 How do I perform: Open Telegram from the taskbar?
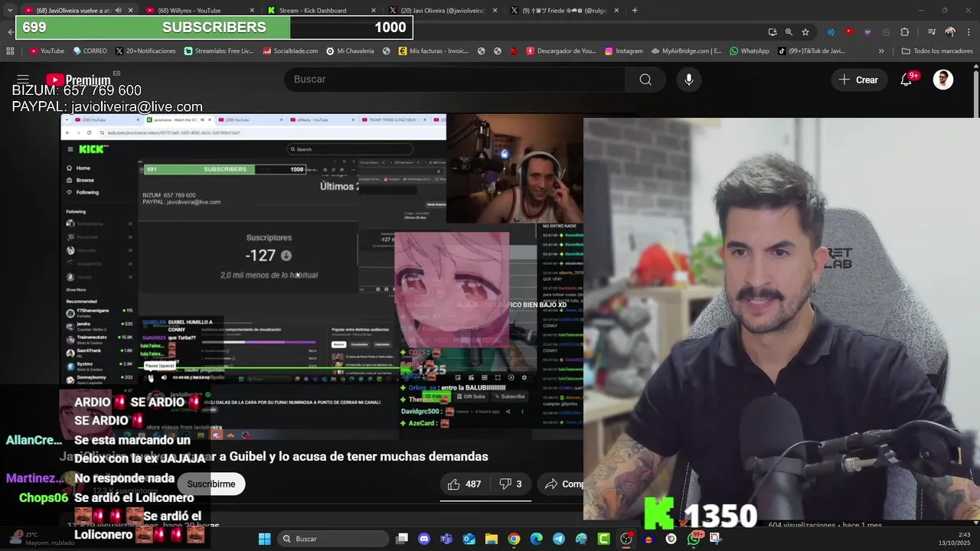[559, 539]
